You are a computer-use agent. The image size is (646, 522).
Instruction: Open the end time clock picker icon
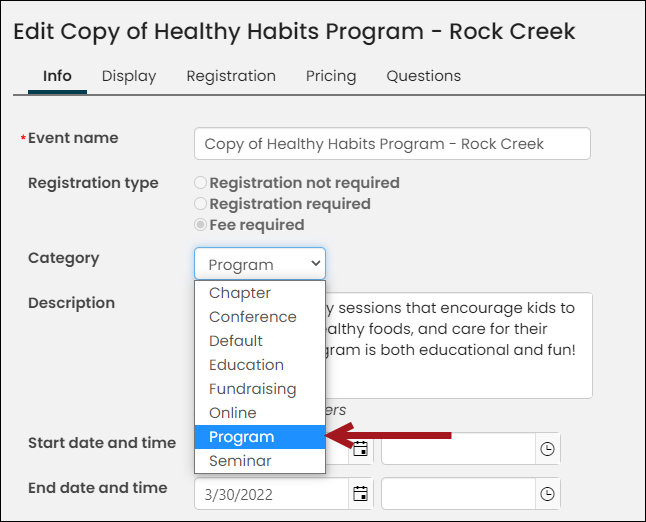547,494
